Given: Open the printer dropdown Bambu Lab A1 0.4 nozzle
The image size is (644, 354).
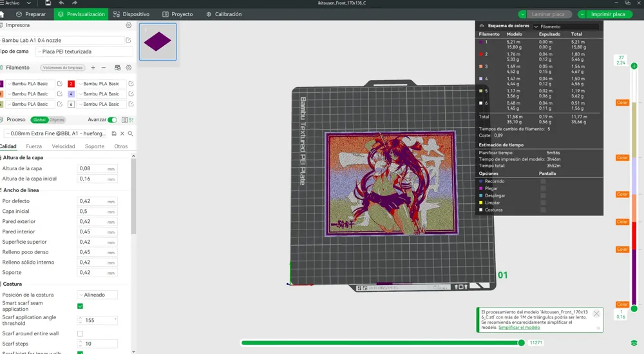Looking at the screenshot, I should (x=62, y=40).
